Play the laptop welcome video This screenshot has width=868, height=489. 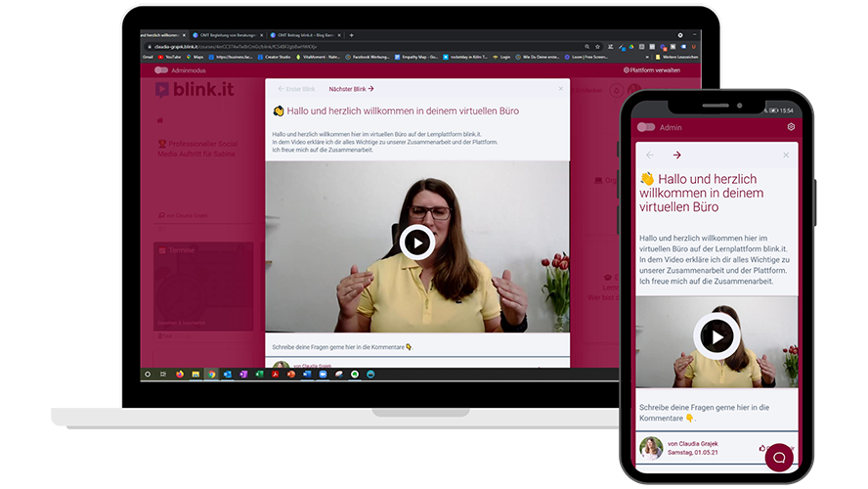[416, 243]
